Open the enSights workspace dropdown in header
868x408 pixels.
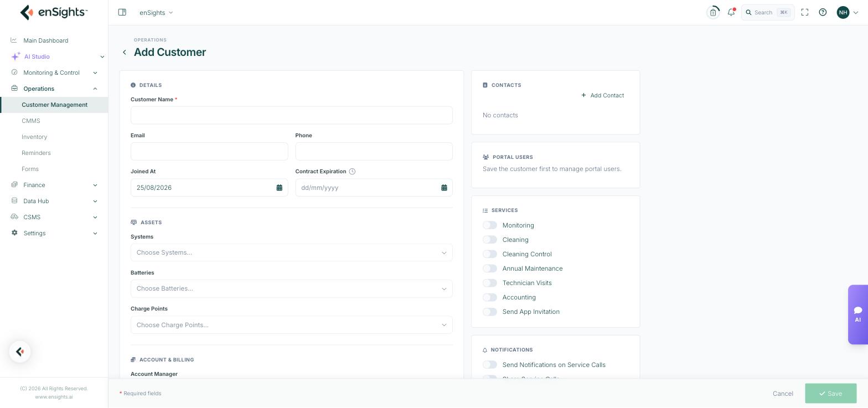tap(156, 12)
